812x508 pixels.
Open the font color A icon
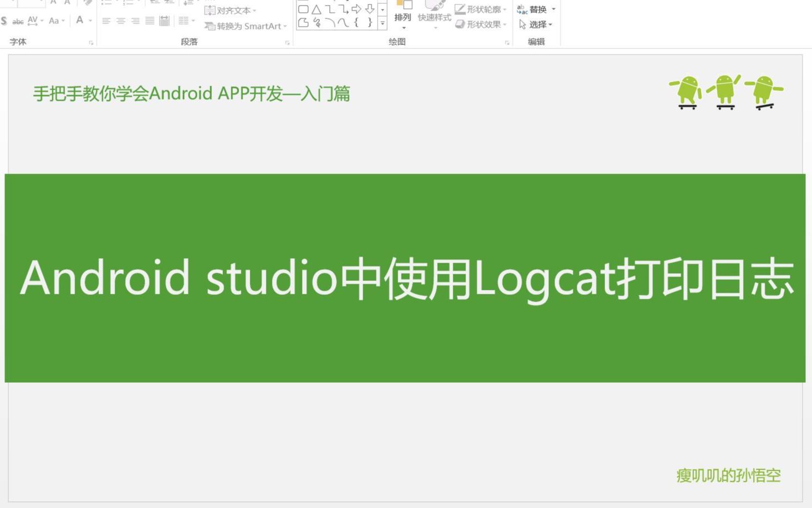80,21
